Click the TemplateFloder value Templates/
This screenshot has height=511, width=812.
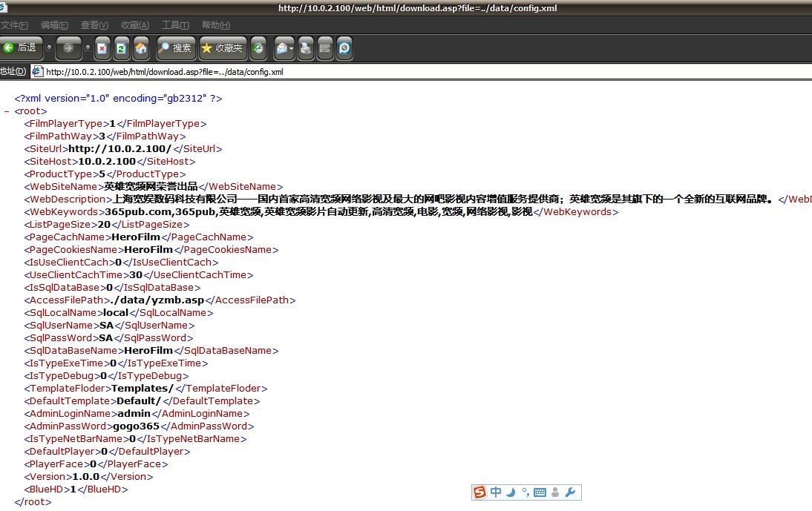point(143,389)
